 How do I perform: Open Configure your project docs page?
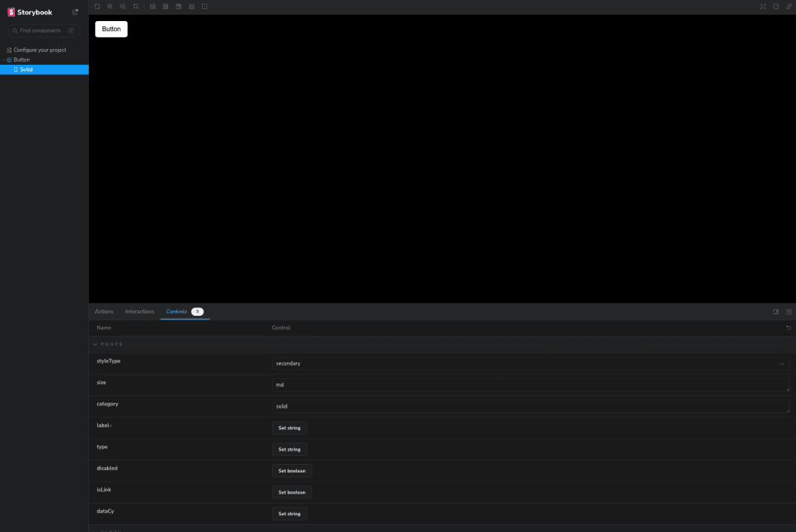pos(40,50)
